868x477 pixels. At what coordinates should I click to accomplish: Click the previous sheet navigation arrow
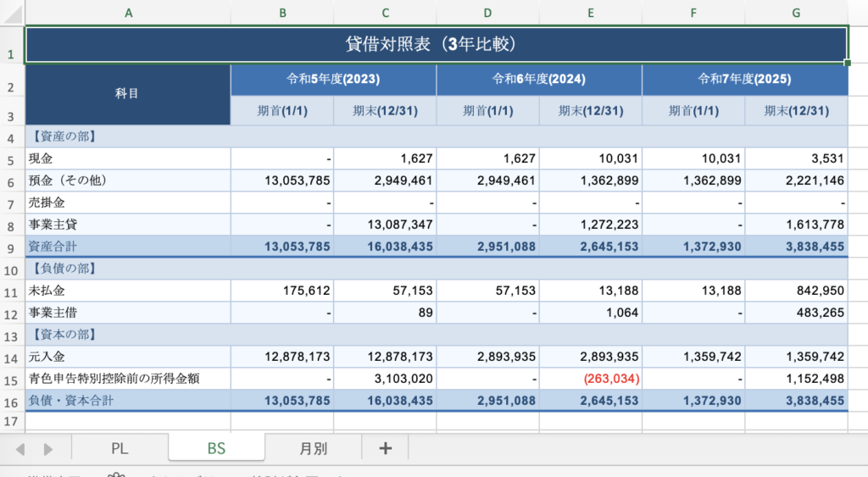point(20,449)
